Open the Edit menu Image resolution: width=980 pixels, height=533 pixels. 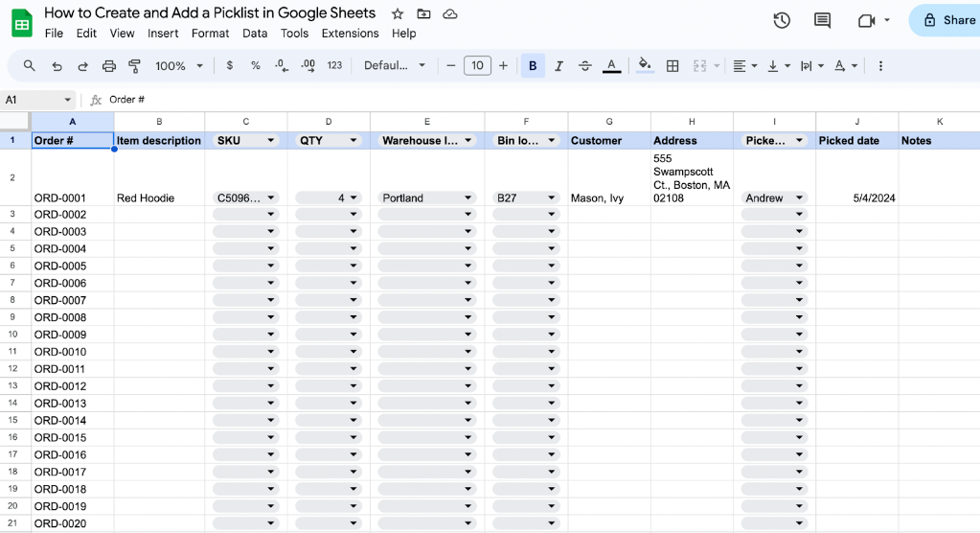coord(86,34)
